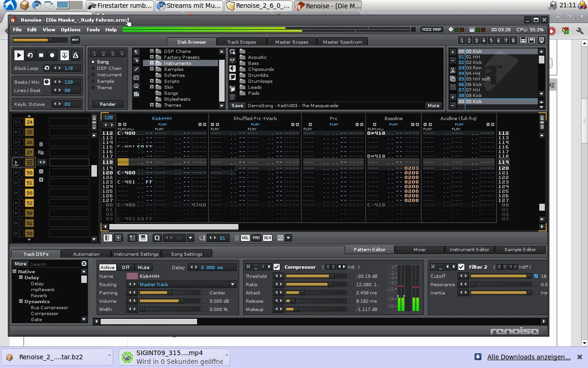Switch to the Mixer tab
The height and width of the screenshot is (368, 588).
click(419, 249)
